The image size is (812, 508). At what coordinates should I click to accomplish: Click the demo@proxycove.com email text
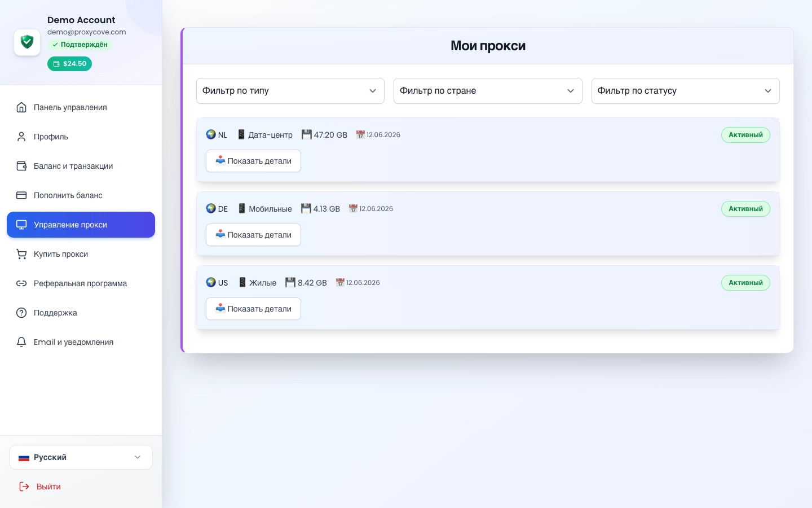click(87, 32)
